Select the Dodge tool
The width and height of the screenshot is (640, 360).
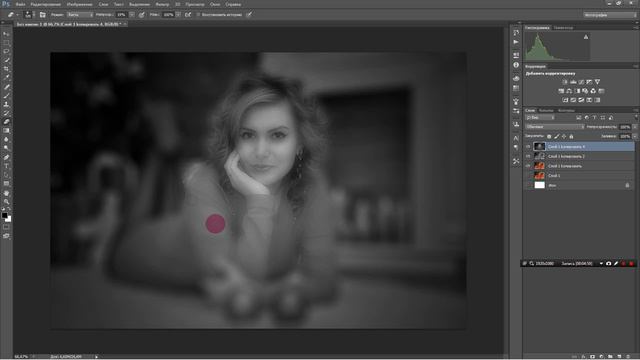point(6,148)
